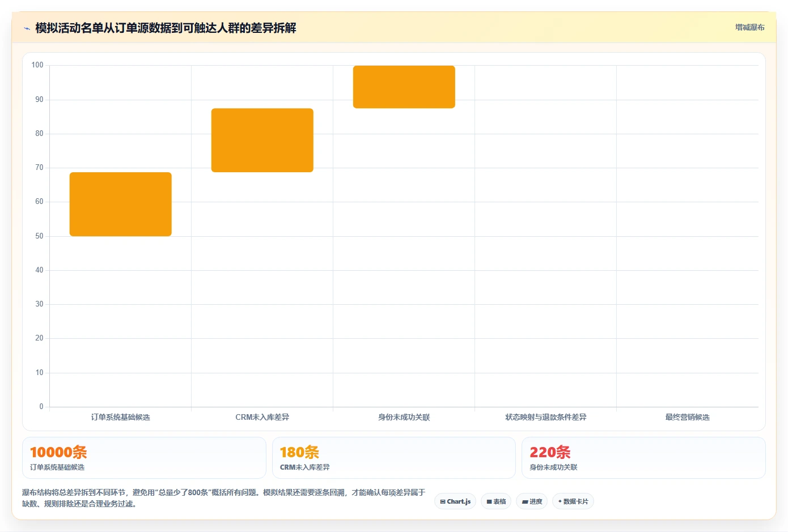Click the y-axis value 0
This screenshot has width=788, height=532.
(41, 406)
